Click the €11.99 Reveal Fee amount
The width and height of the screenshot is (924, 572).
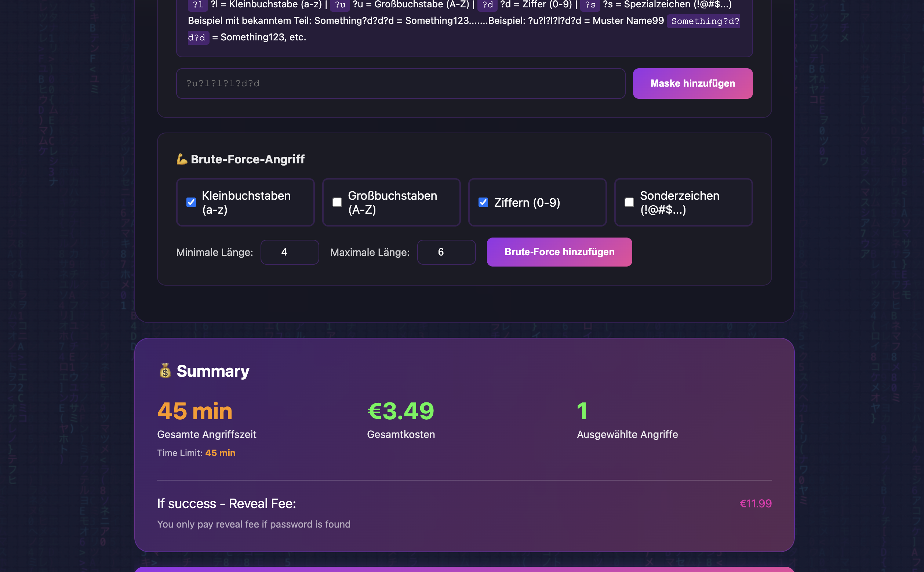[755, 503]
